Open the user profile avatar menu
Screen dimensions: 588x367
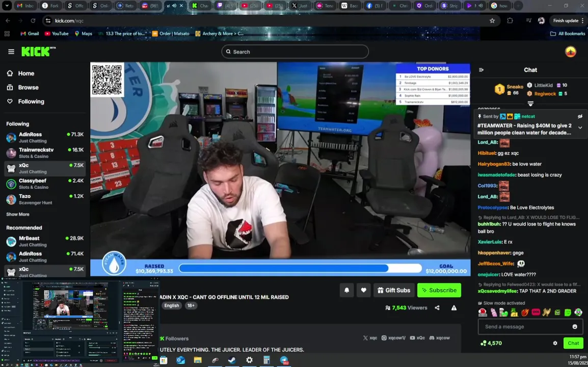pos(570,52)
